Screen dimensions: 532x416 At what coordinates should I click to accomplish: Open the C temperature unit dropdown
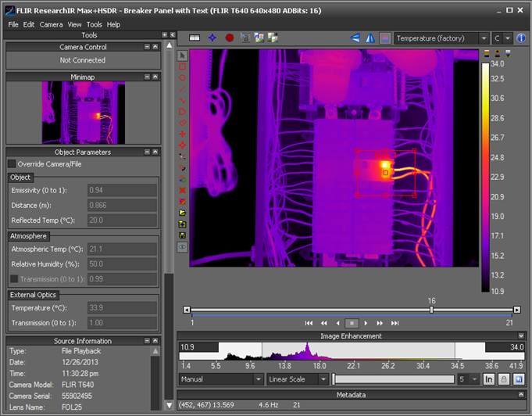pos(502,38)
